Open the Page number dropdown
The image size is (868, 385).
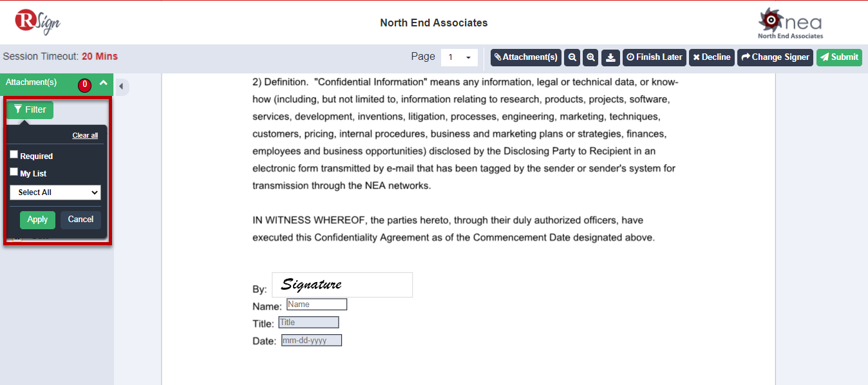pyautogui.click(x=459, y=57)
